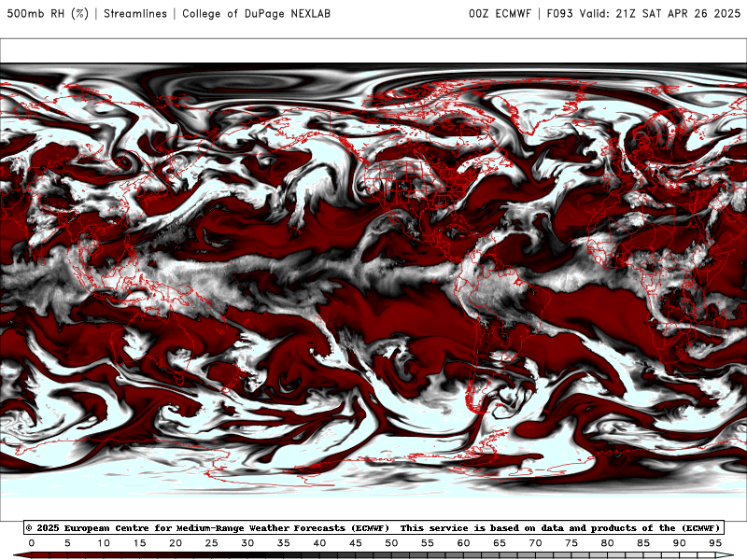Click the "35" value on the color scale
The height and width of the screenshot is (560, 747).
pyautogui.click(x=284, y=543)
